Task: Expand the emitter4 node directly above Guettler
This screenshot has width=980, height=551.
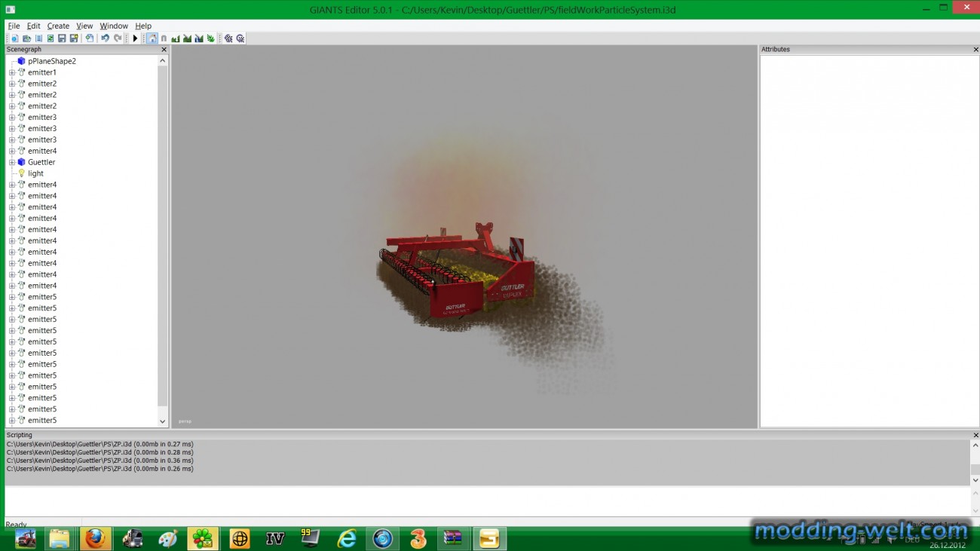Action: tap(11, 151)
